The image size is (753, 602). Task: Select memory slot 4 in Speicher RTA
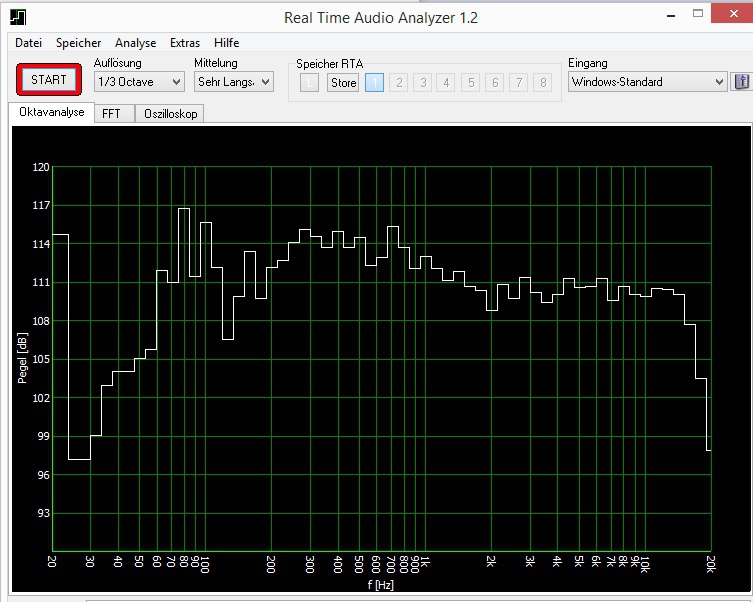446,82
